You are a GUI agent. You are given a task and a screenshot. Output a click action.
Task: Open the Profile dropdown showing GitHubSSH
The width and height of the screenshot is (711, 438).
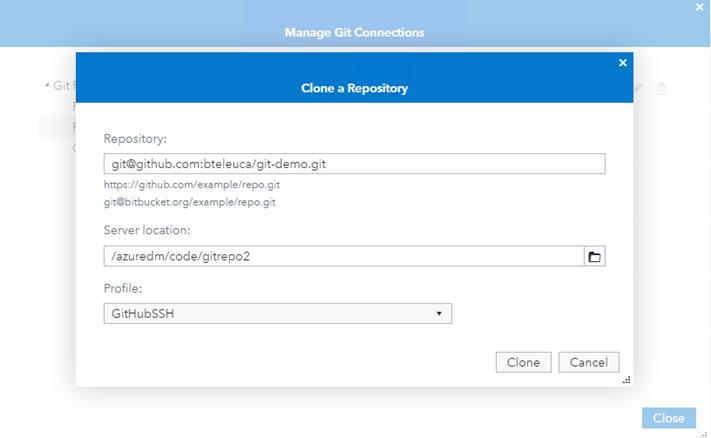pyautogui.click(x=278, y=314)
